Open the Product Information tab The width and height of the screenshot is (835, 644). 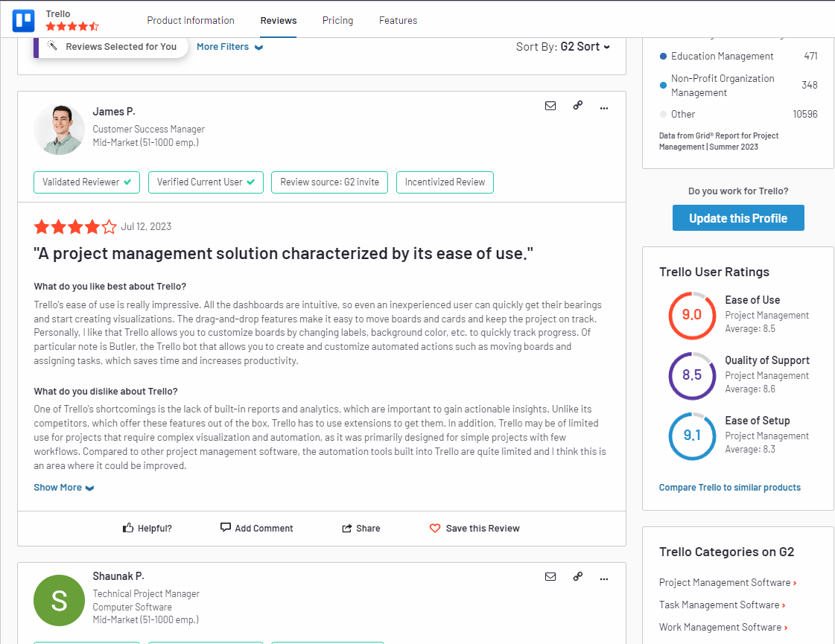point(191,20)
